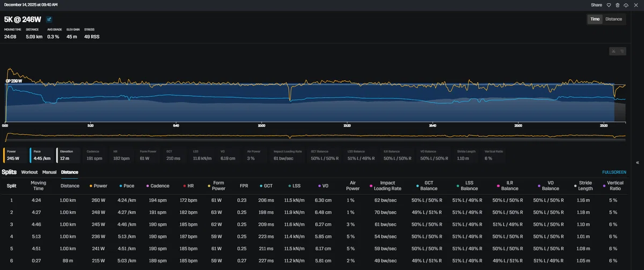644x270 pixels.
Task: Select the Distance splits tab
Action: 70,172
